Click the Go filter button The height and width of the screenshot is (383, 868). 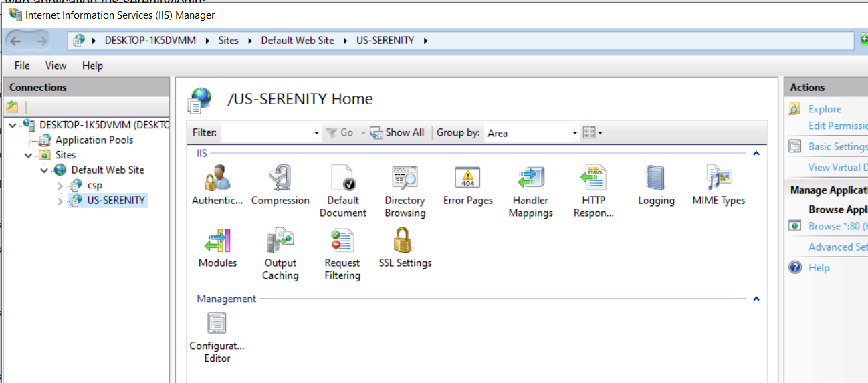point(340,132)
